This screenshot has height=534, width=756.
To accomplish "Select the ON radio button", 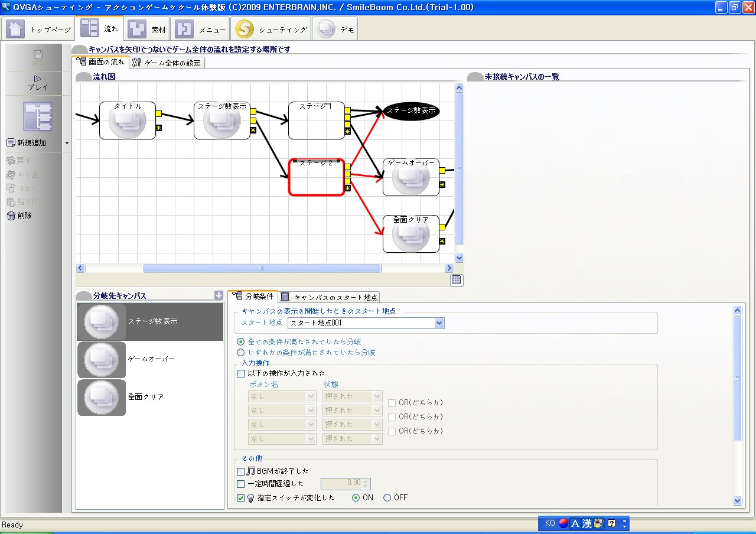I will click(x=356, y=497).
